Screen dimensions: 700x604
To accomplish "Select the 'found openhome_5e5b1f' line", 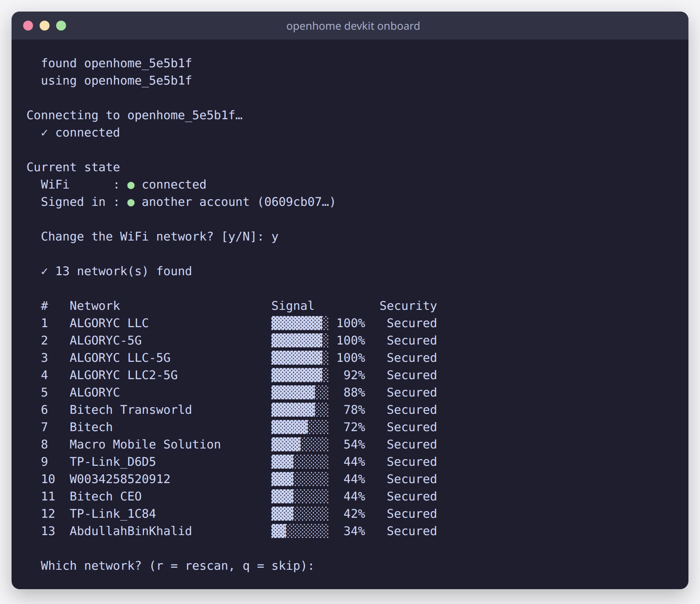I will point(116,63).
